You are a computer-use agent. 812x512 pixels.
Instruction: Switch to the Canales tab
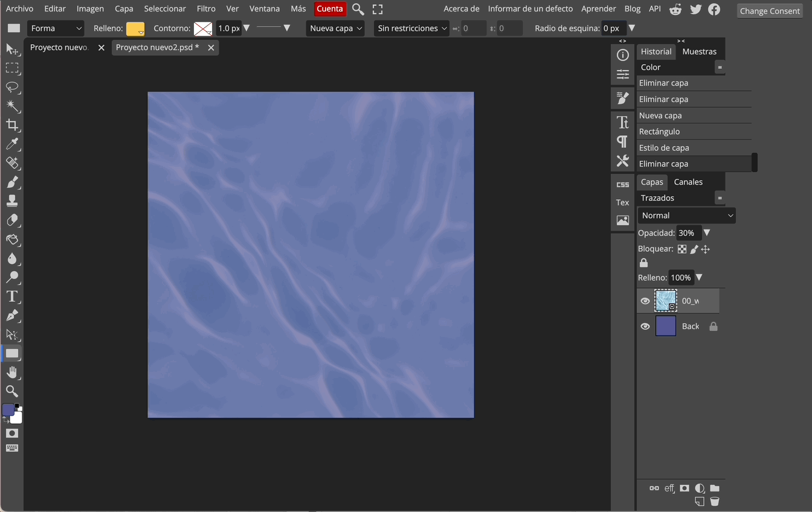688,182
